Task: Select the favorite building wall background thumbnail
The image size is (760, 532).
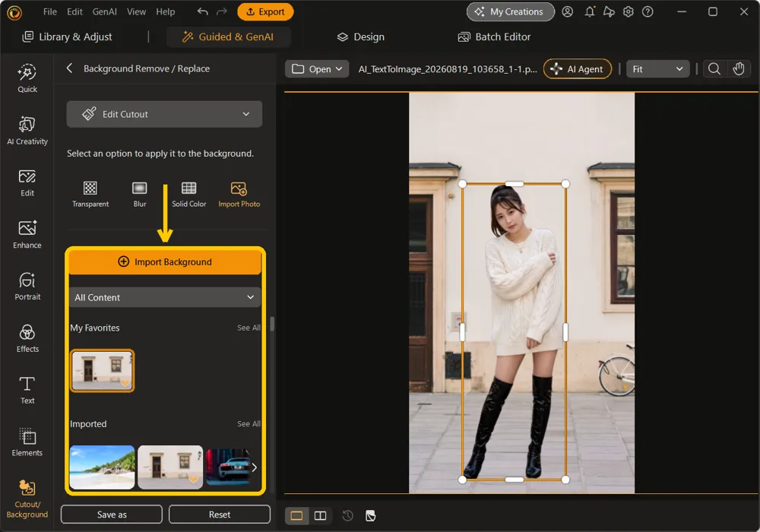Action: pos(103,371)
